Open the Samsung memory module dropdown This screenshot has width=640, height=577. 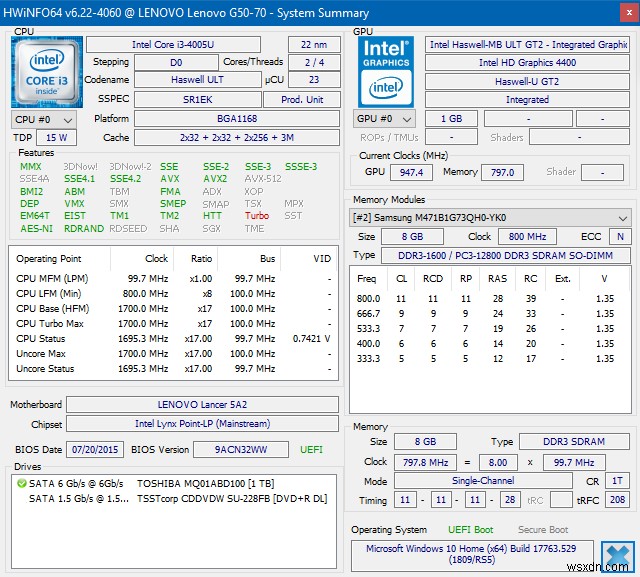click(x=490, y=218)
